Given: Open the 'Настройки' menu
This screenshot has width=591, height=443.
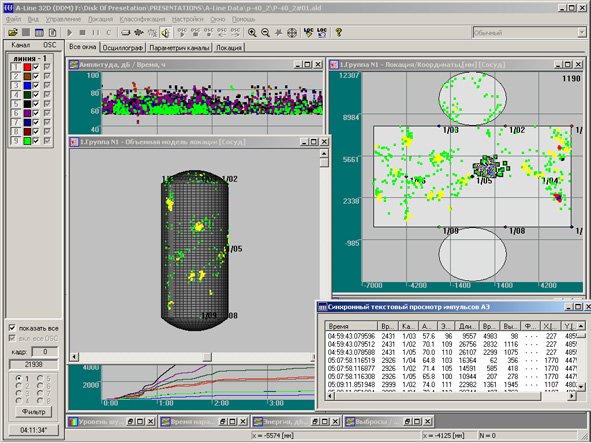Looking at the screenshot, I should [187, 19].
